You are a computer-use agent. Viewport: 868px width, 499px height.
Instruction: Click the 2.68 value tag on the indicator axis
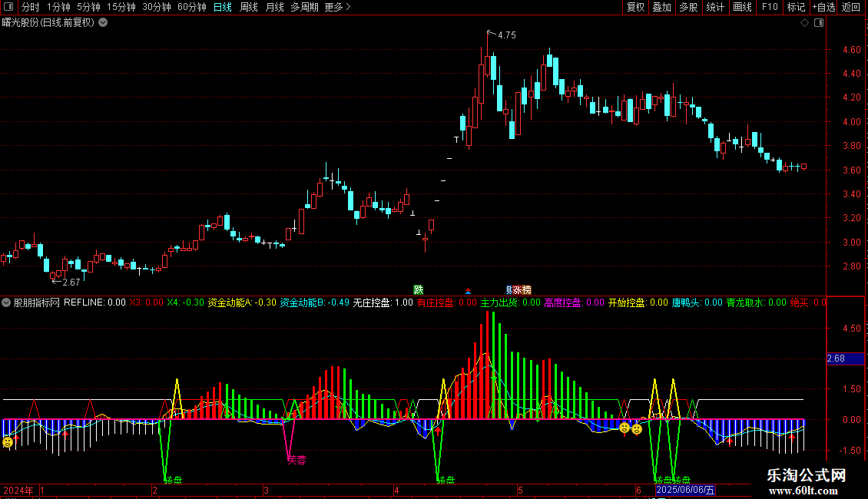coord(845,359)
